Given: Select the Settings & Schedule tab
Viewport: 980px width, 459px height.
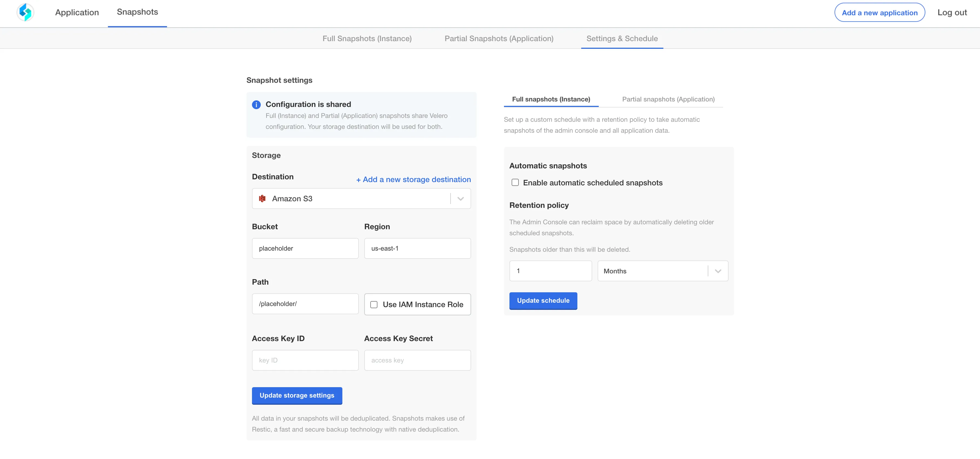Looking at the screenshot, I should 622,38.
